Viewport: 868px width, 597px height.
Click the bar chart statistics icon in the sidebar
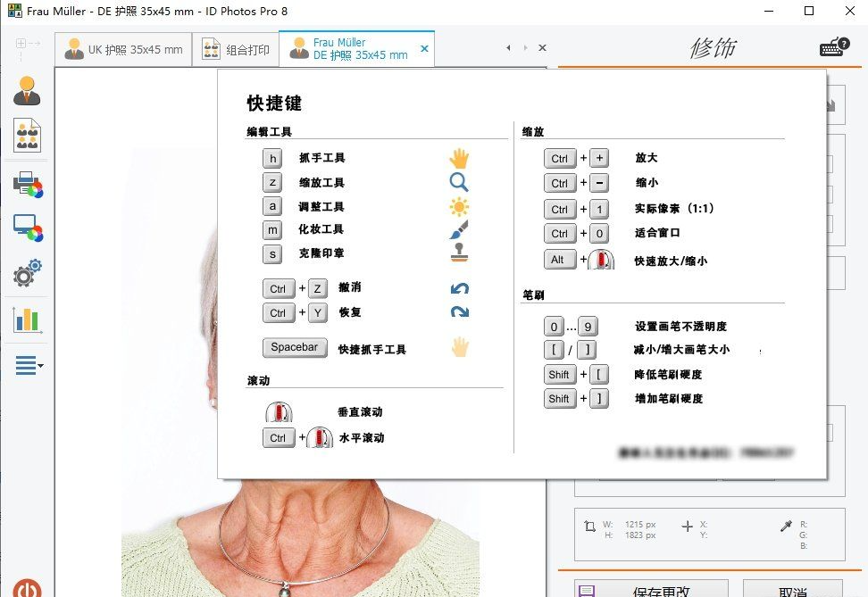coord(26,320)
